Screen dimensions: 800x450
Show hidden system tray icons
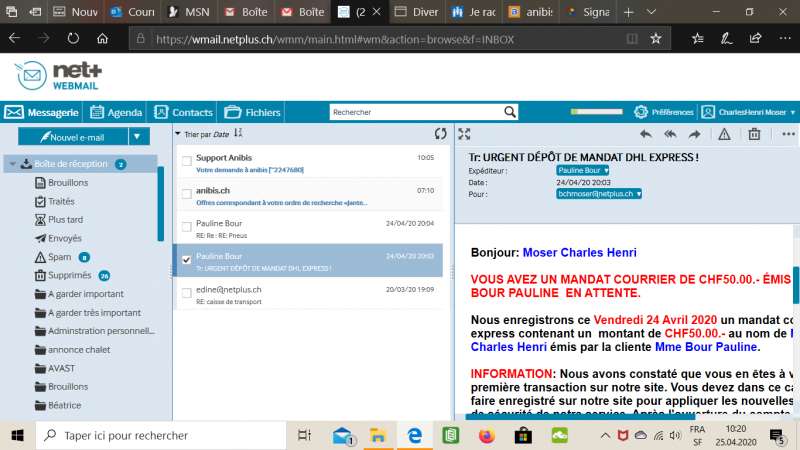605,435
